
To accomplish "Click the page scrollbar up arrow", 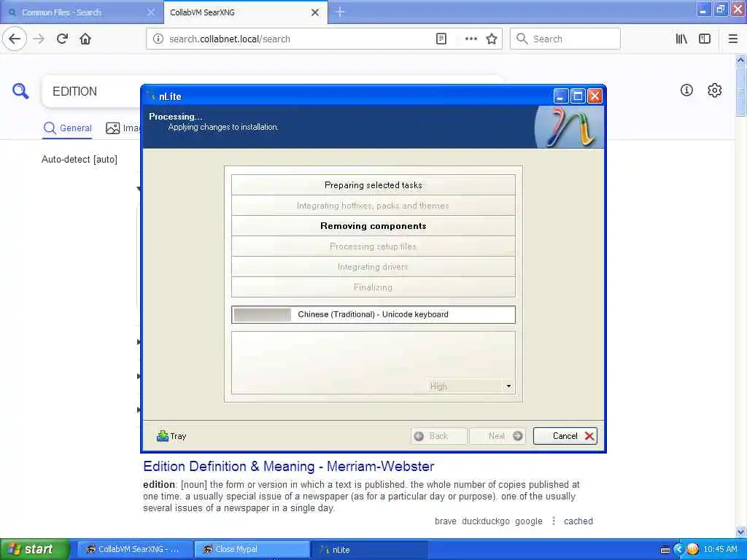I will tap(740, 60).
